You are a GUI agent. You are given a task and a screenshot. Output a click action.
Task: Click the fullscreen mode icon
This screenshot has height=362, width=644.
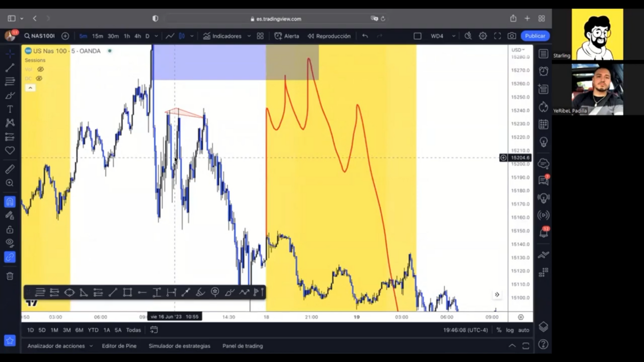click(497, 36)
